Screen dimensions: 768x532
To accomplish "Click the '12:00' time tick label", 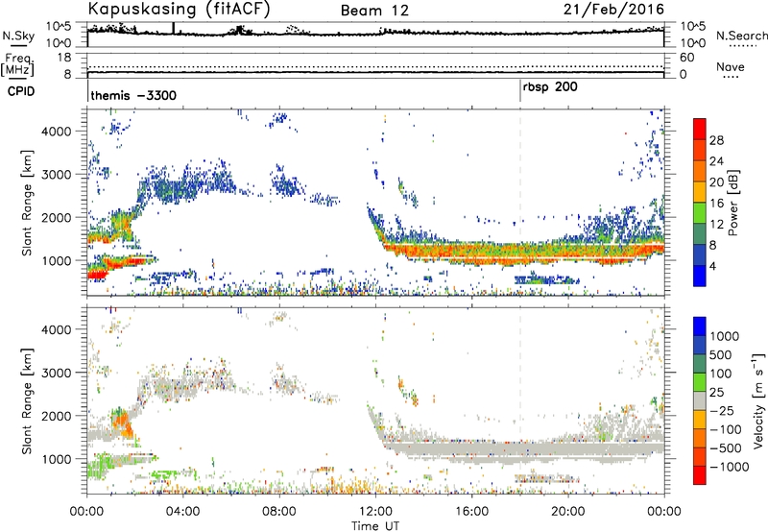I will click(x=375, y=512).
